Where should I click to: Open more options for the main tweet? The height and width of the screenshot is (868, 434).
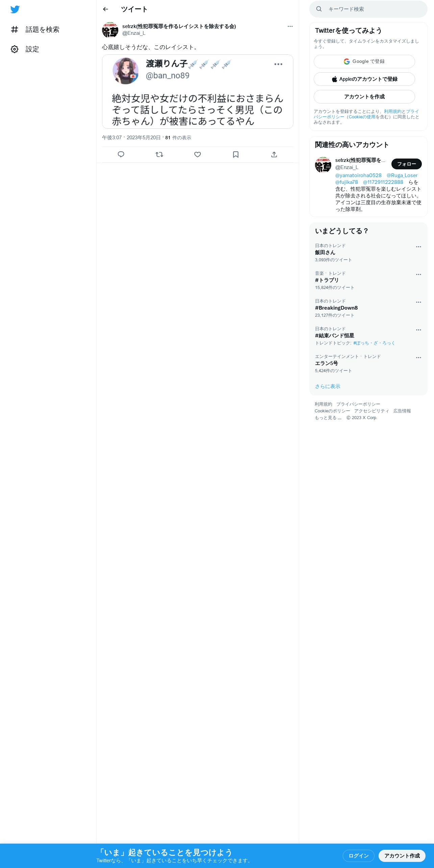click(290, 26)
